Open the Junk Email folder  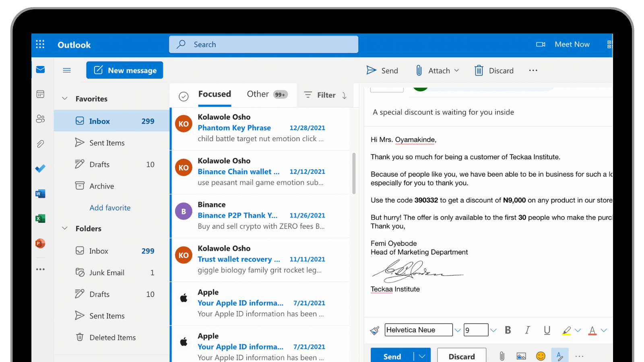[x=112, y=273]
